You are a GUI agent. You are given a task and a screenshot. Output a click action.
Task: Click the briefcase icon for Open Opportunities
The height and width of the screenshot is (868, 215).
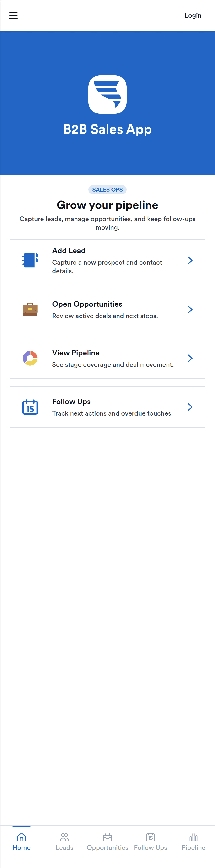click(x=30, y=309)
